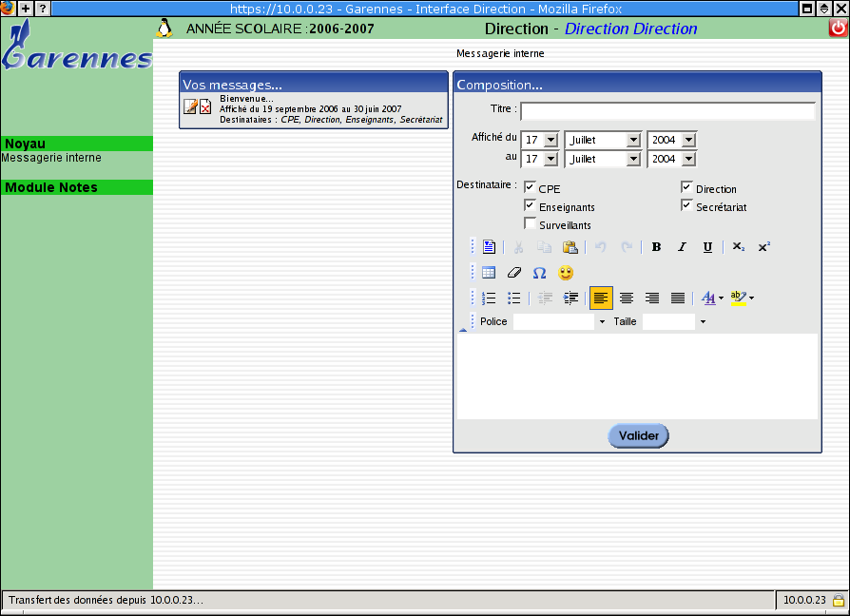850x616 pixels.
Task: Insert a smiley emoticon
Action: pyautogui.click(x=566, y=273)
